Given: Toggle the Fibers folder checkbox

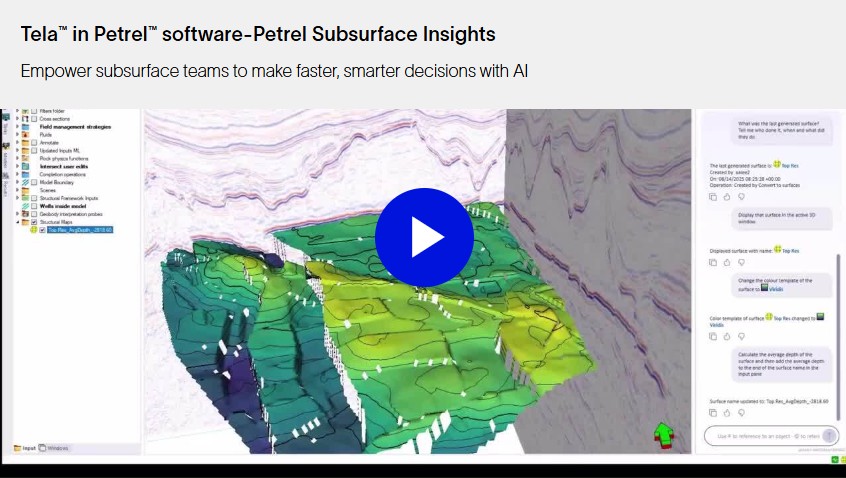Looking at the screenshot, I should coord(34,111).
